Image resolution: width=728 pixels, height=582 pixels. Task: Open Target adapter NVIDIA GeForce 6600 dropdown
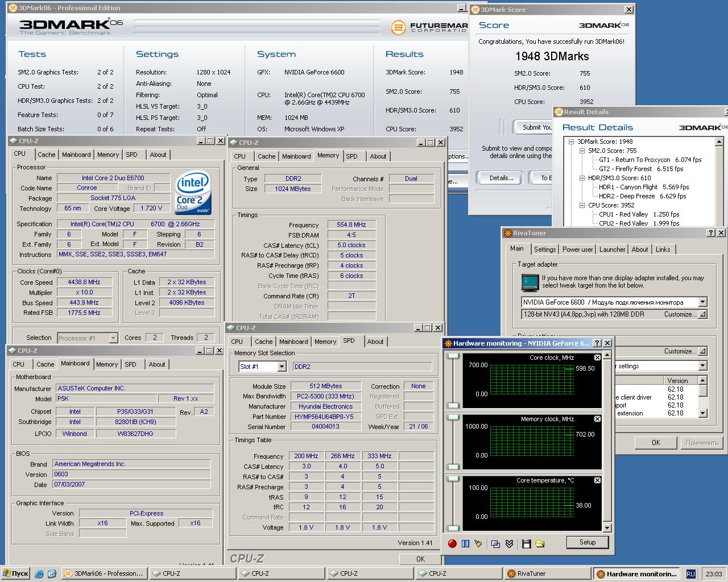[702, 302]
